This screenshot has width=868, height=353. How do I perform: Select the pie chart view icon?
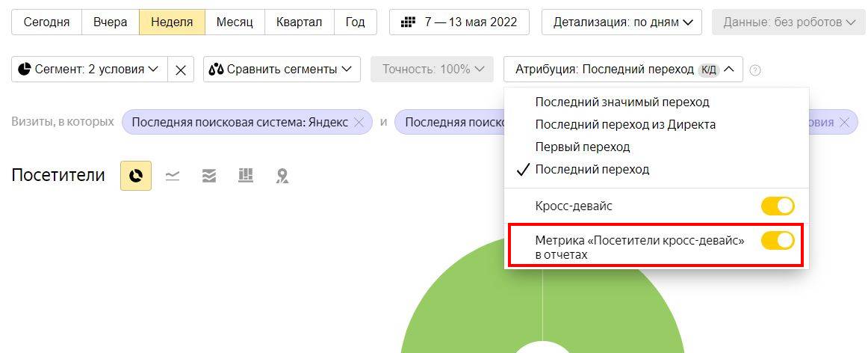136,176
